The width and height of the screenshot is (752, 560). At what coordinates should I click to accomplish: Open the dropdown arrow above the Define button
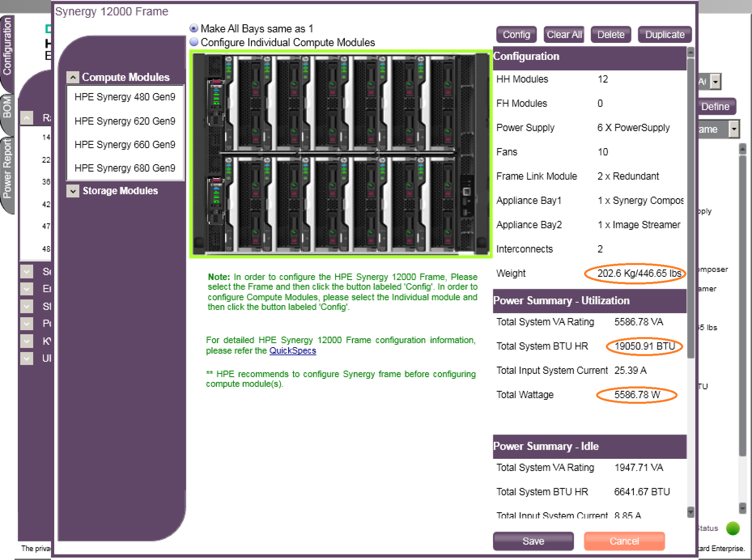click(x=716, y=82)
